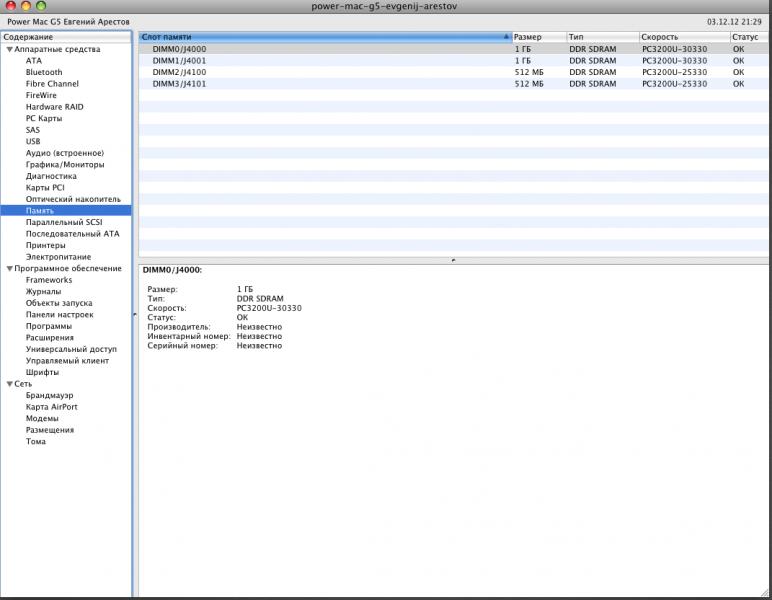
Task: Open the Графика/Мониторы entry
Action: click(x=65, y=164)
